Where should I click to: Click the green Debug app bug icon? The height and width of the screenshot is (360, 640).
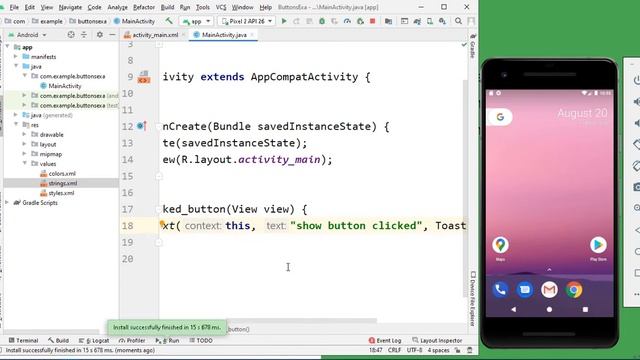coord(322,21)
